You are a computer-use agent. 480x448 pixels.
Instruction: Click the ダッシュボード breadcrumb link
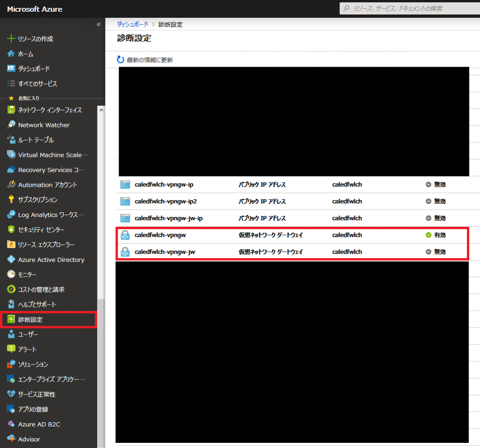coord(133,24)
